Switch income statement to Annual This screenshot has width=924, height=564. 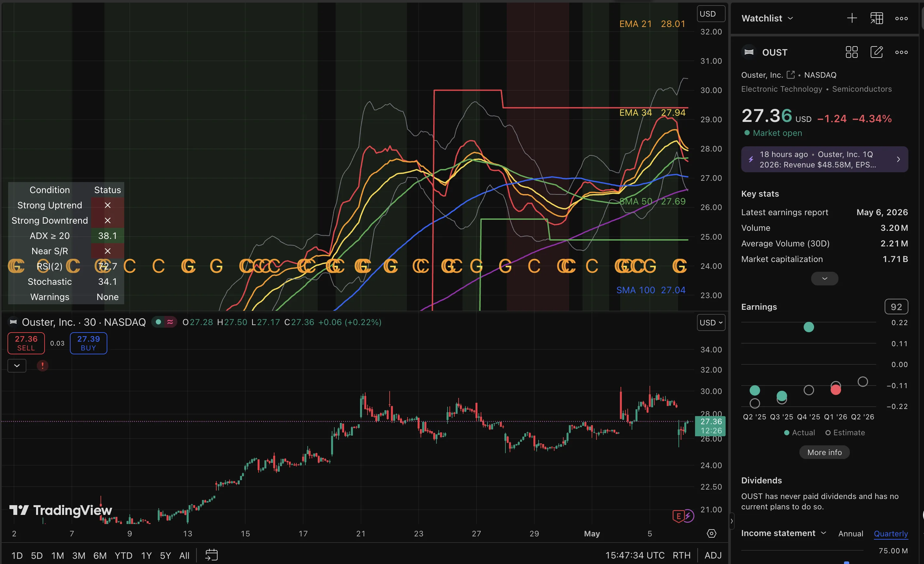[850, 533]
